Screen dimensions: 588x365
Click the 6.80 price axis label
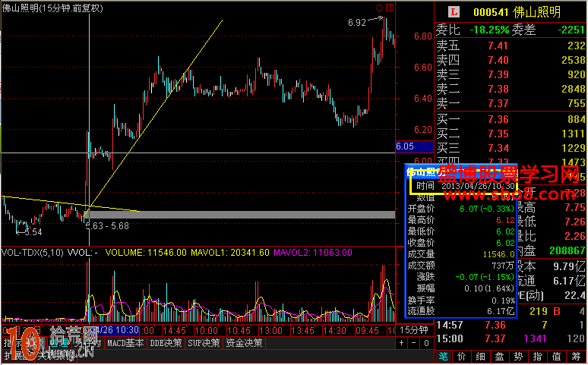tap(423, 36)
